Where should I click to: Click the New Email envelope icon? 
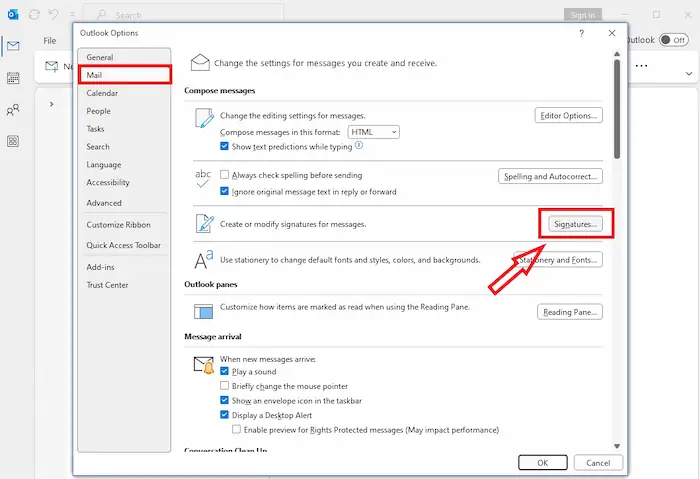click(x=51, y=67)
